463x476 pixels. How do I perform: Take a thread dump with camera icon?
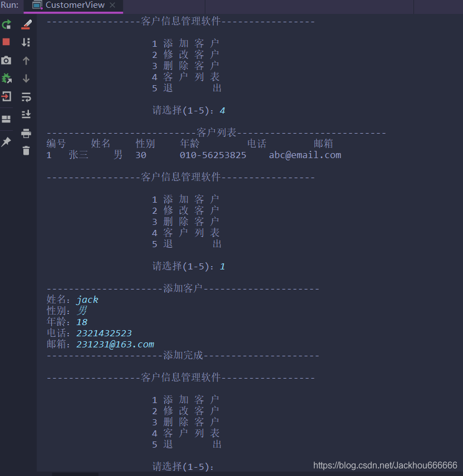point(6,60)
